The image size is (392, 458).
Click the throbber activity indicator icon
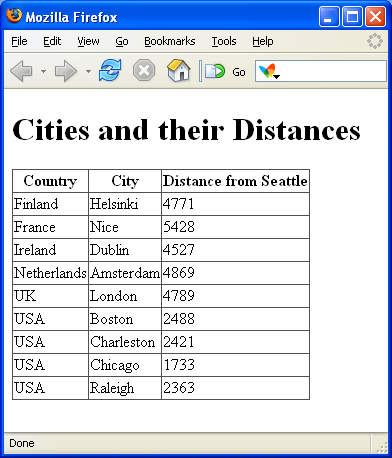[375, 41]
